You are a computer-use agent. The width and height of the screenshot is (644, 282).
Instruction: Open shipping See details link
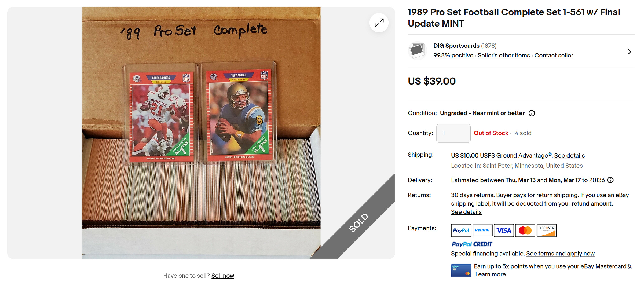pos(569,155)
